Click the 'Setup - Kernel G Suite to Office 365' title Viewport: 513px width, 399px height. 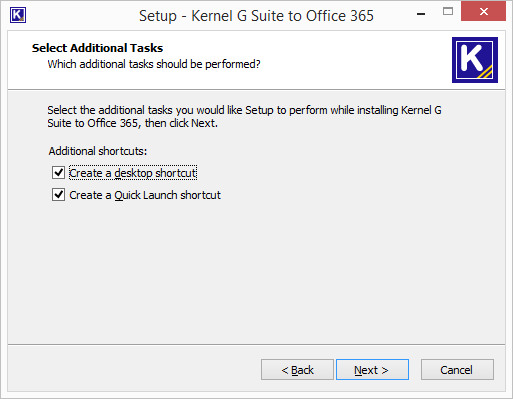256,16
